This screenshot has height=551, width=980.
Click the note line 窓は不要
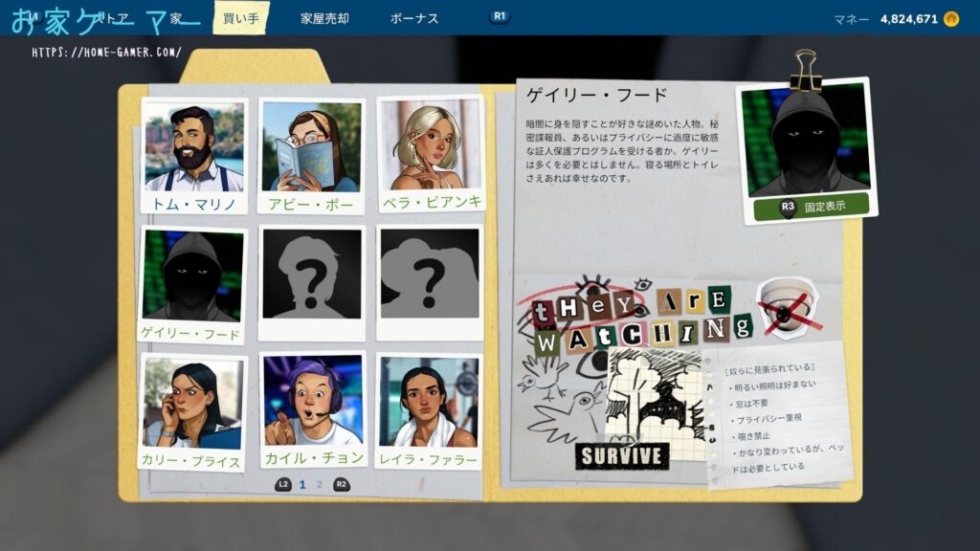coord(749,404)
